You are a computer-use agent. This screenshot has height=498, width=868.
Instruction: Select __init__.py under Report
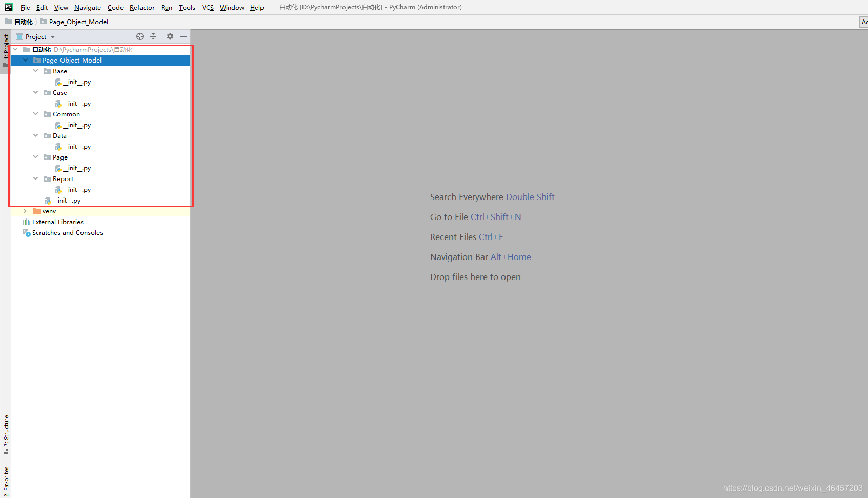click(77, 190)
